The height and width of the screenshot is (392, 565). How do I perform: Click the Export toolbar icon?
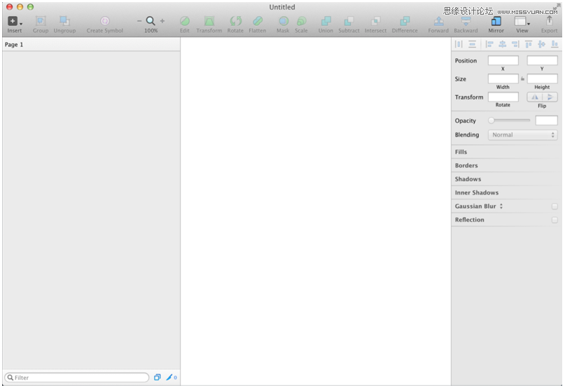[x=549, y=20]
